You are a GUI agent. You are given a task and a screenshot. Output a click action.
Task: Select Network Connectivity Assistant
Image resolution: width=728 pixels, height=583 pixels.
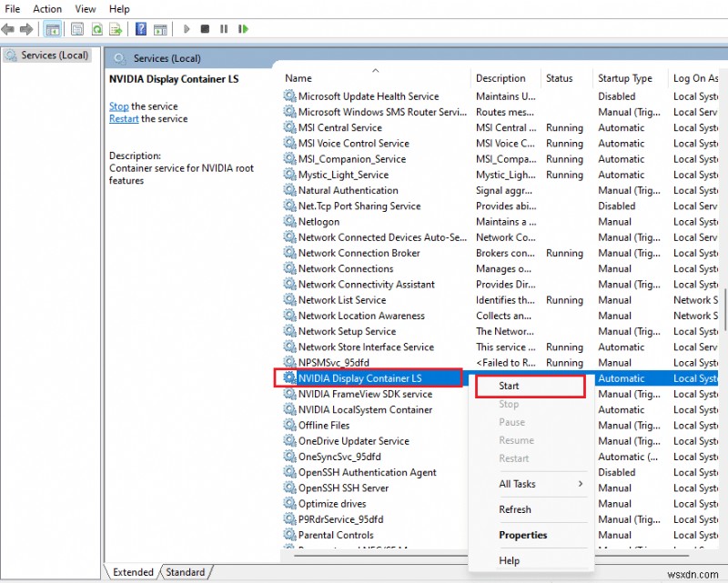[x=500, y=284]
